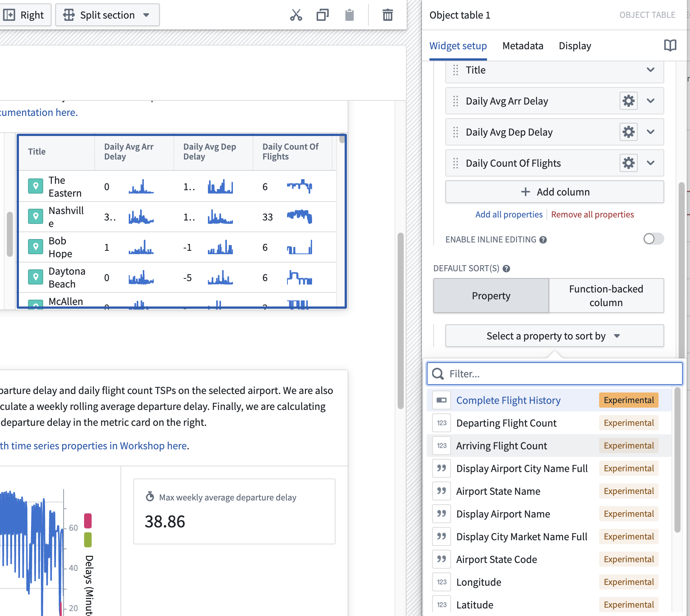Open settings gear for Daily Avg Dep Delay
Screen dimensions: 690x616
pos(629,132)
